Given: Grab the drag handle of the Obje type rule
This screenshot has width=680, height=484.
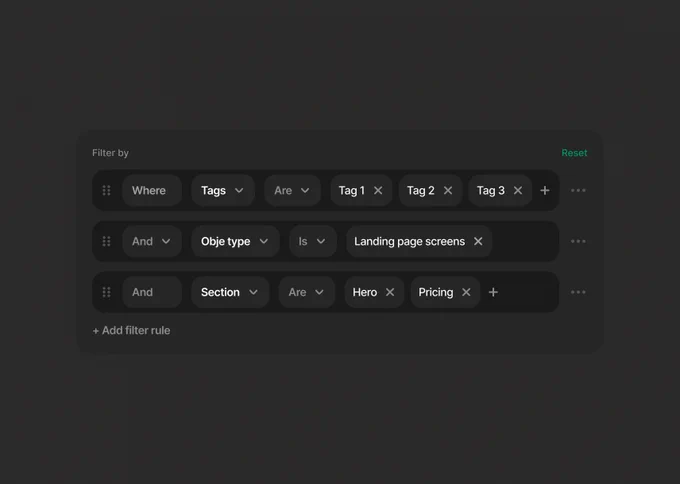Looking at the screenshot, I should [106, 241].
